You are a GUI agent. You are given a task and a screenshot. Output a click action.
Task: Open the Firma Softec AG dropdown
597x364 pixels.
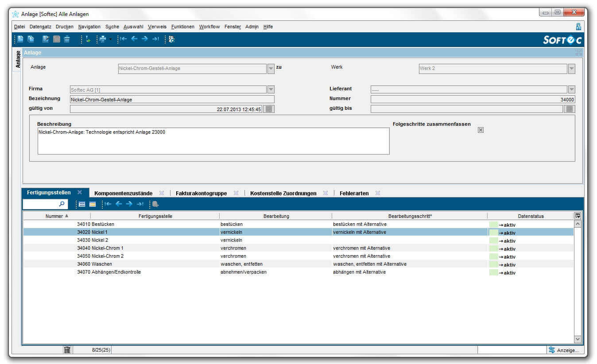click(x=271, y=89)
